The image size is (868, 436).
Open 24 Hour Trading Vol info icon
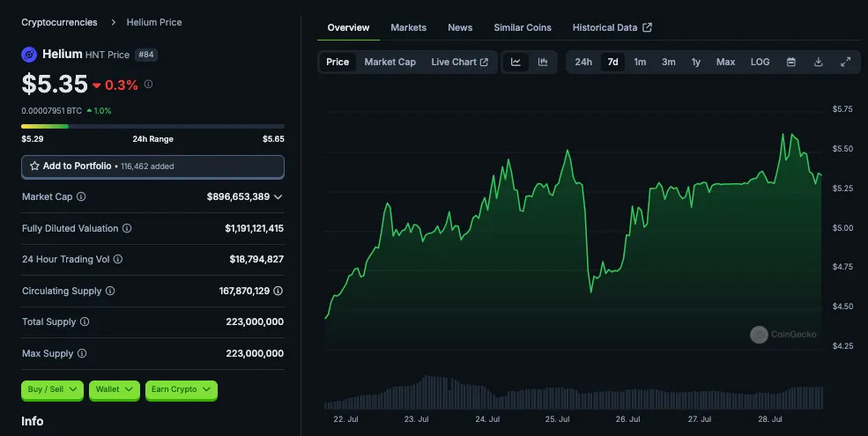(x=118, y=259)
